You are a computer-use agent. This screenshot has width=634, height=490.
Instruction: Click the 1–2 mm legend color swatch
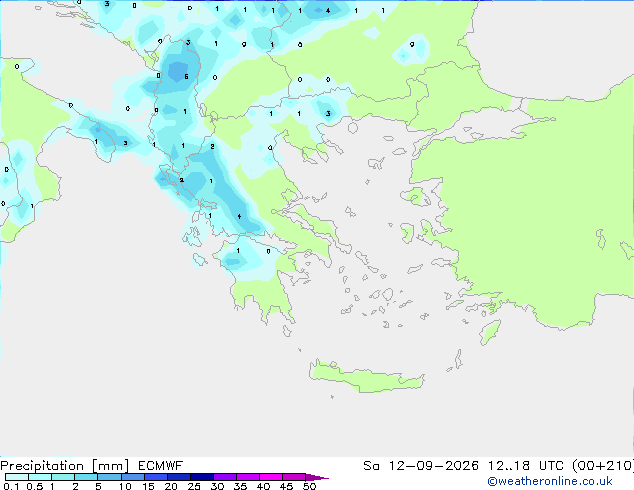pos(63,477)
